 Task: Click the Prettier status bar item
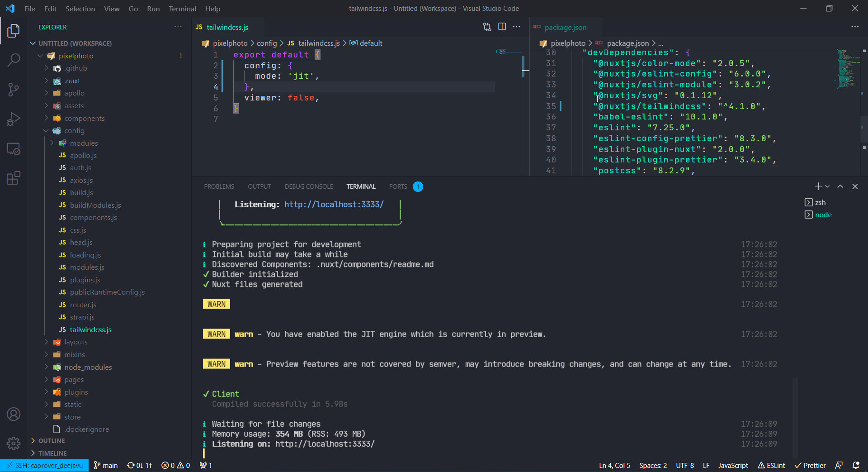(x=810, y=465)
